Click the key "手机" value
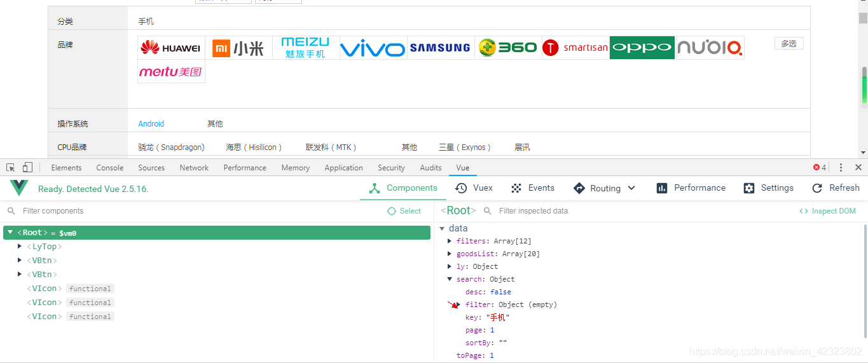The image size is (868, 363). click(x=498, y=317)
